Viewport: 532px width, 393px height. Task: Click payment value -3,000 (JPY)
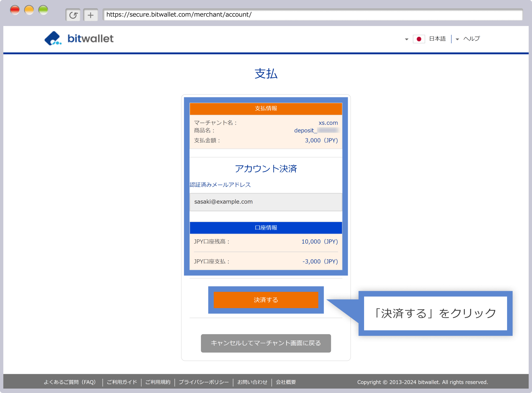[320, 262]
